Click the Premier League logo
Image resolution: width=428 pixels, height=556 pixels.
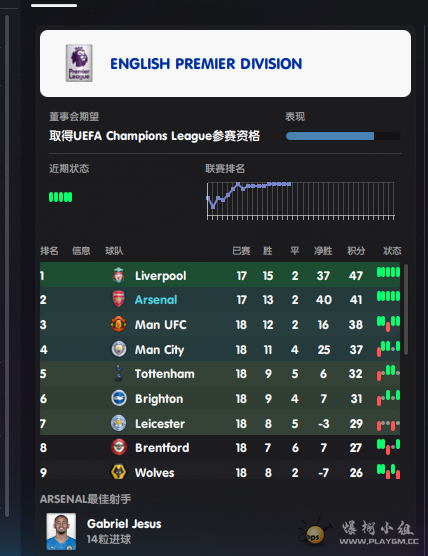79,63
